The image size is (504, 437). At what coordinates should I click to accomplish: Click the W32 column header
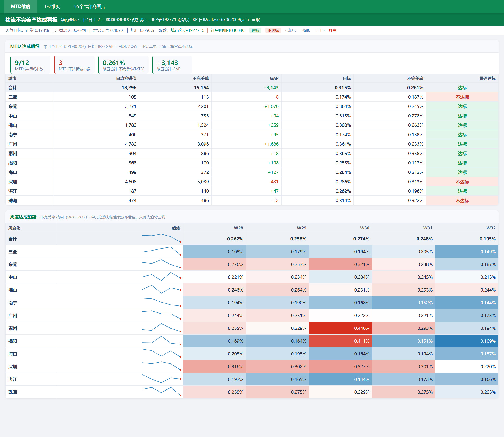pyautogui.click(x=467, y=228)
